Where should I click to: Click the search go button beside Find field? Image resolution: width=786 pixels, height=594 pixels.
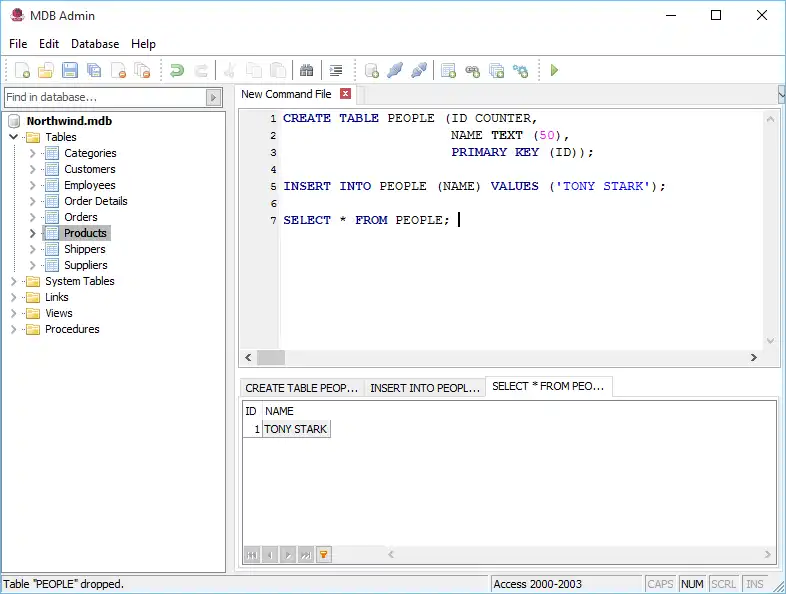213,97
